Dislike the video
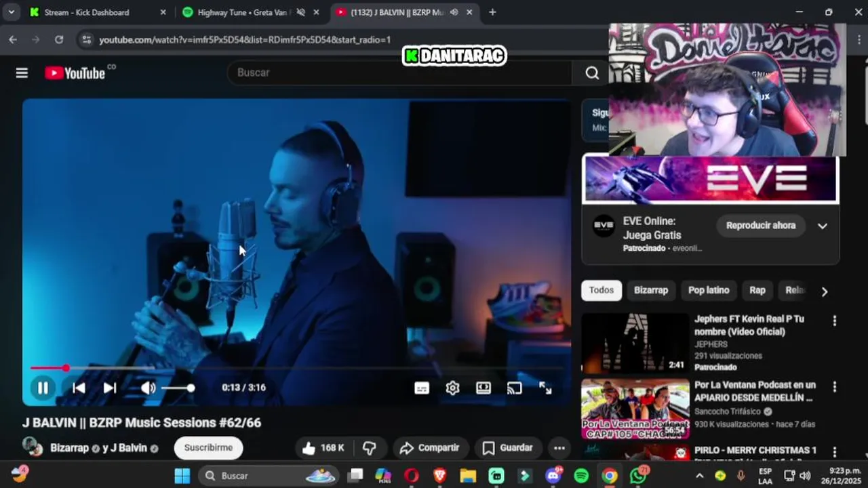 (370, 448)
